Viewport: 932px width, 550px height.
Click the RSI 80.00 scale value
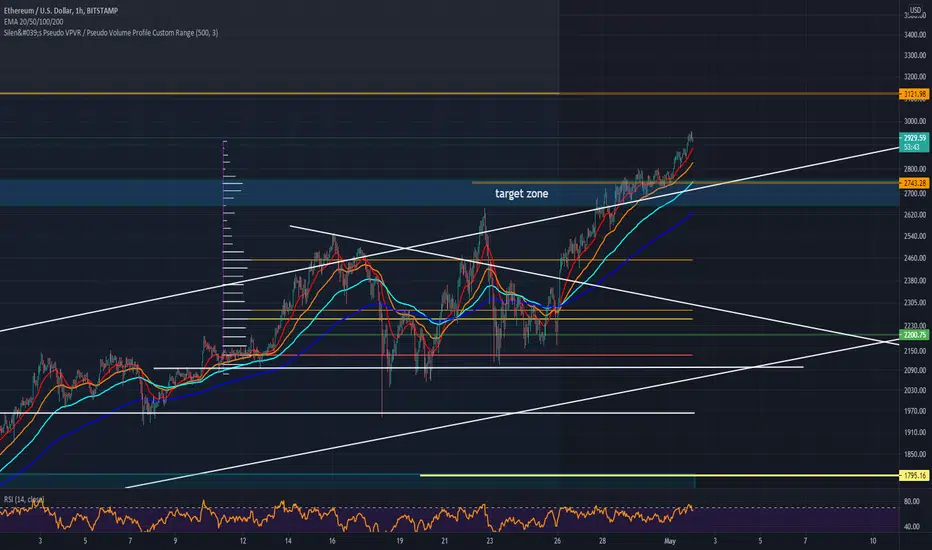pos(912,501)
